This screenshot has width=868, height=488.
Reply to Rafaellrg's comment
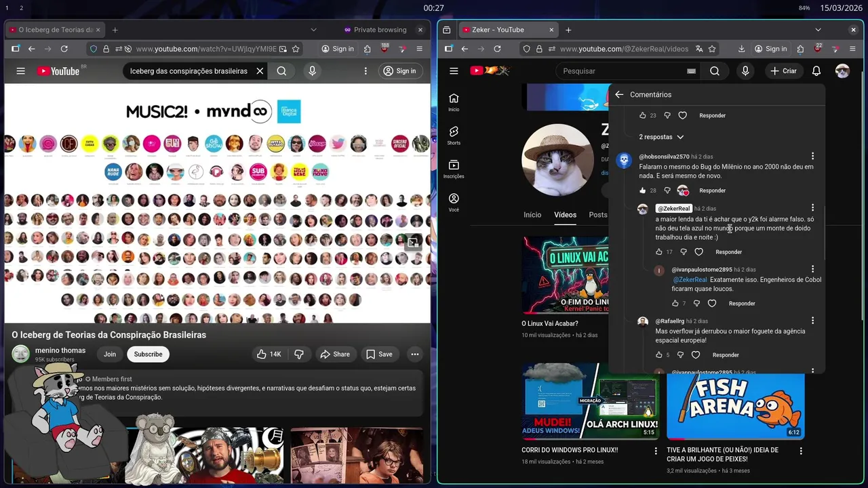tap(726, 355)
